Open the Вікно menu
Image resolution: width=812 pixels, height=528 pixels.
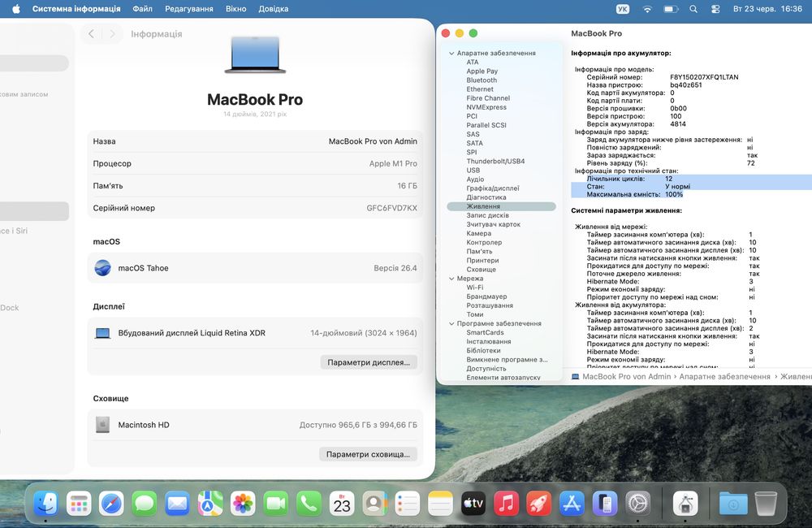[x=235, y=9]
